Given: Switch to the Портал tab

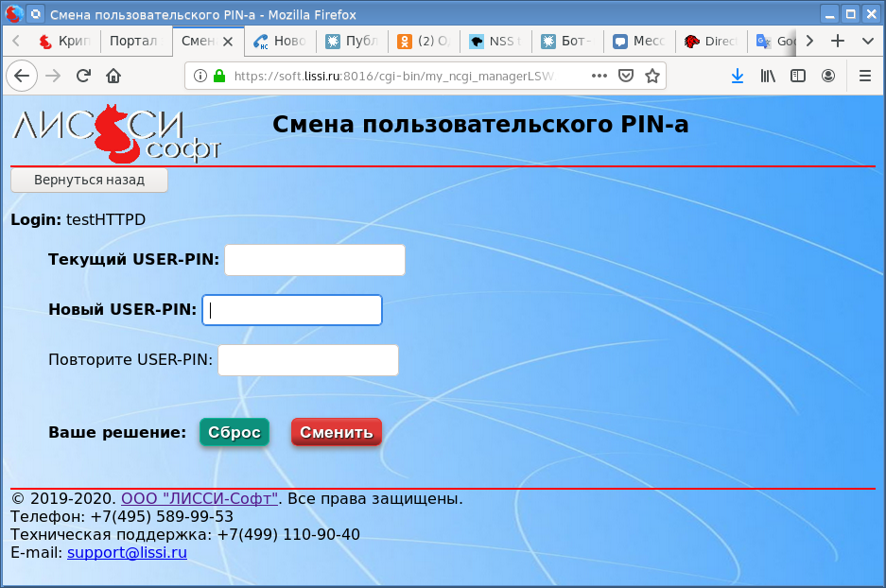Looking at the screenshot, I should pos(134,42).
